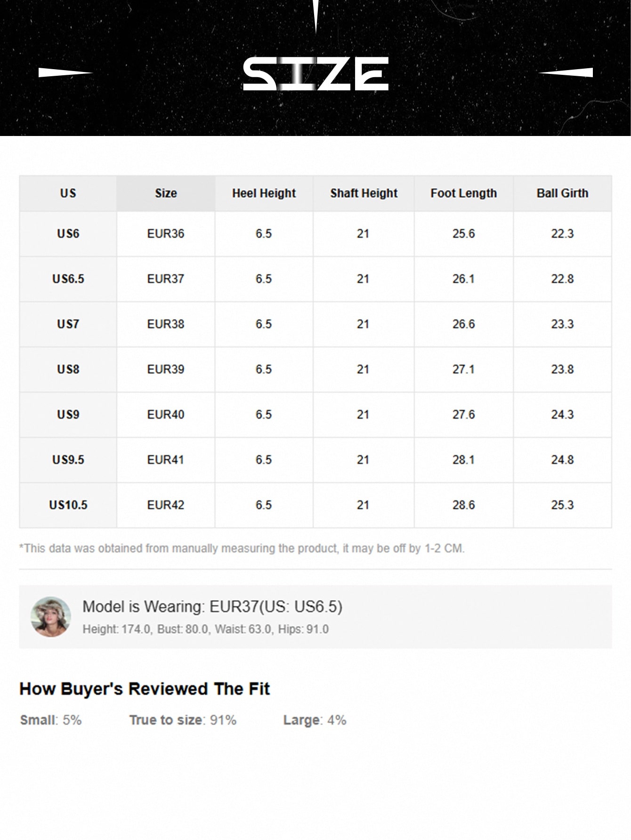The height and width of the screenshot is (840, 631).
Task: Click the Ball Girth column header
Action: click(x=562, y=193)
